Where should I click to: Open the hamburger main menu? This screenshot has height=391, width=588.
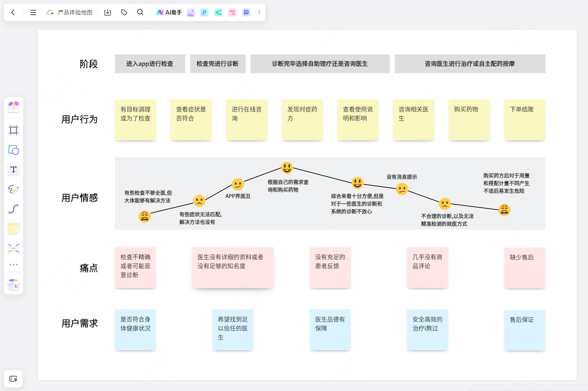click(x=33, y=12)
